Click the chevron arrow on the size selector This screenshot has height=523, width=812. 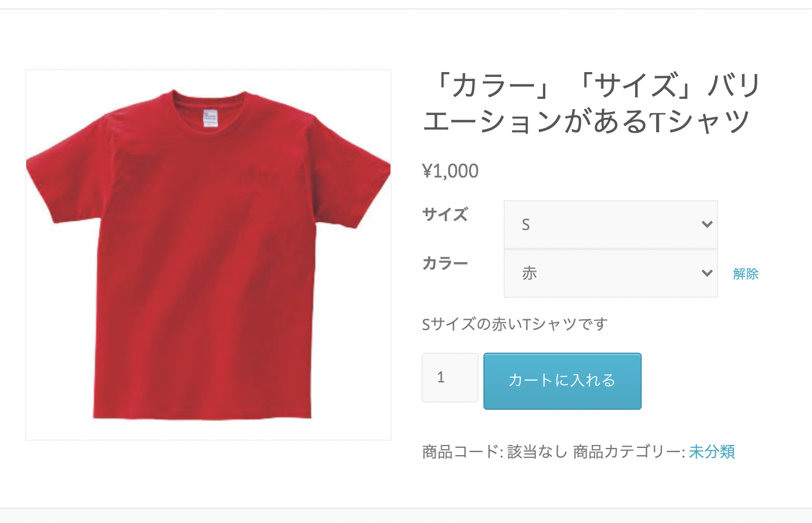click(707, 225)
